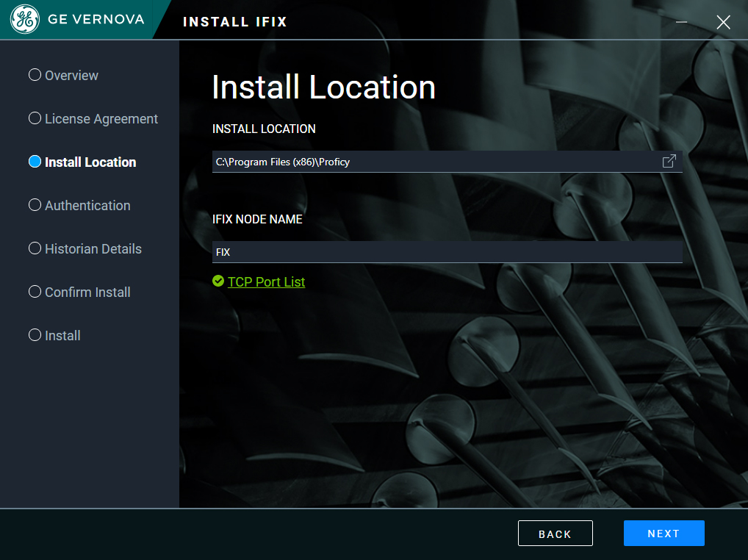
Task: Open the Confirm Install step label
Action: pyautogui.click(x=87, y=292)
